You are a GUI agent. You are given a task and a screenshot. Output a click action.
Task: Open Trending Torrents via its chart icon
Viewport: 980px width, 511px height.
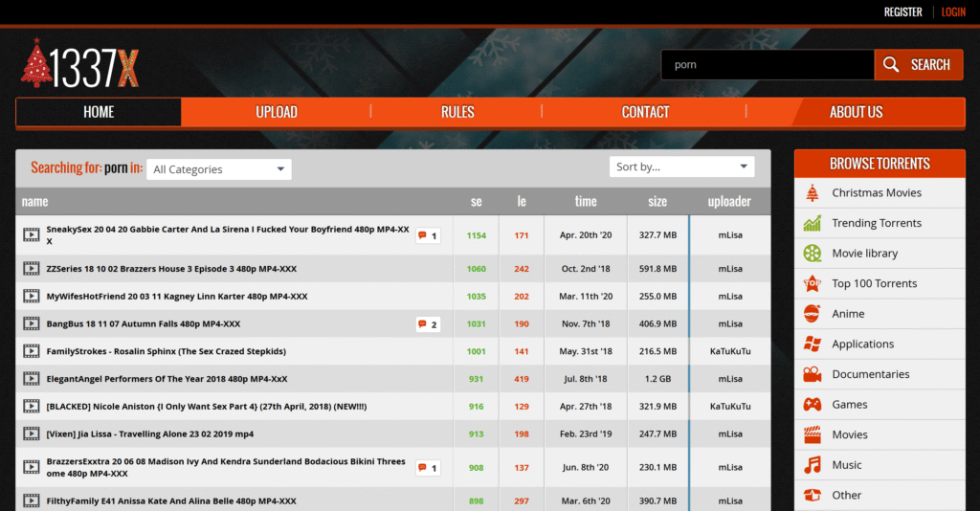[x=813, y=223]
